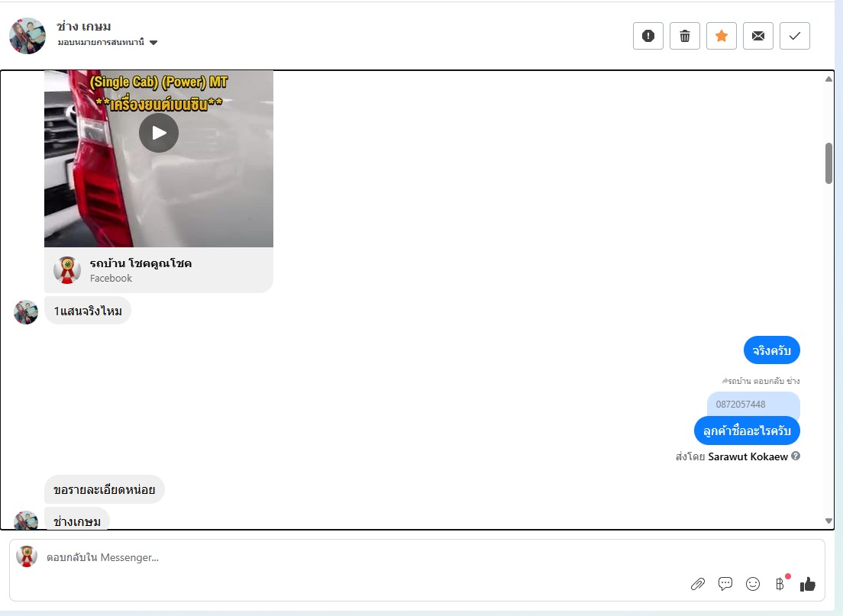843x616 pixels.
Task: Click sender avatar beside 1แสนจริงไหม
Action: [x=26, y=312]
